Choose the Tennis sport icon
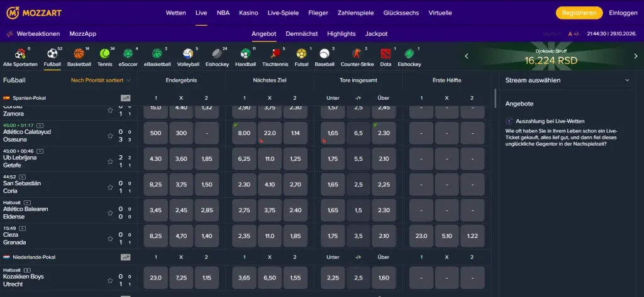Viewport: 644px width, 297px height. [105, 54]
